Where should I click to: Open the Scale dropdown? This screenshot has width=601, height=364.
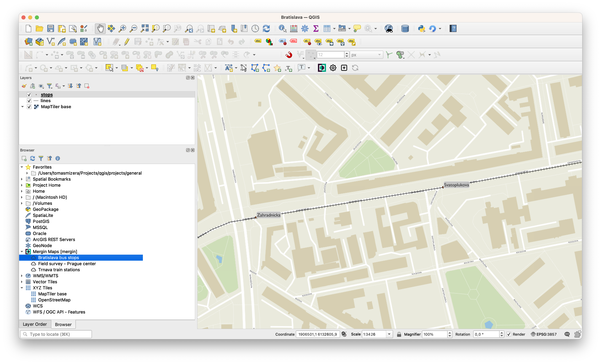coord(389,334)
